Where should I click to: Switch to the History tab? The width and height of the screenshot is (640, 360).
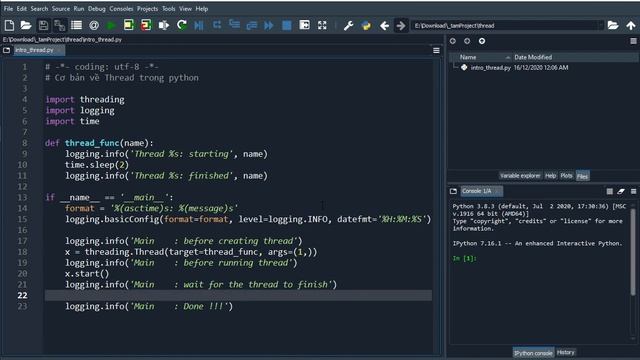pos(565,352)
